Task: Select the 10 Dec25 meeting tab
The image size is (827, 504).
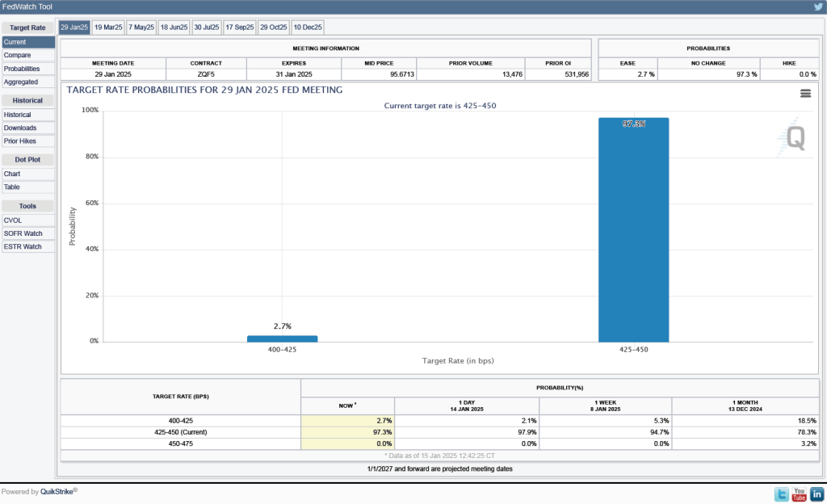Action: pyautogui.click(x=307, y=27)
